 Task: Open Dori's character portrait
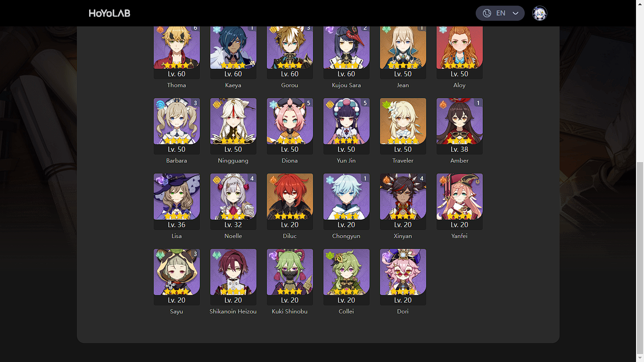(403, 272)
